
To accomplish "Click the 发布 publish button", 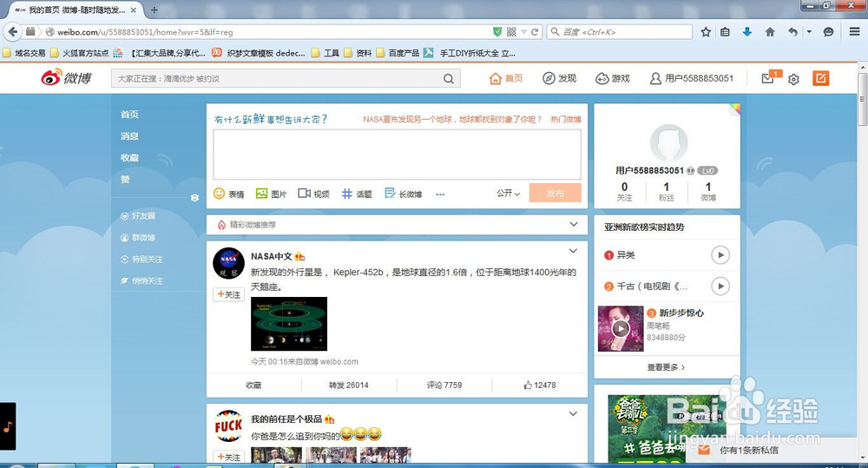I will pos(555,194).
